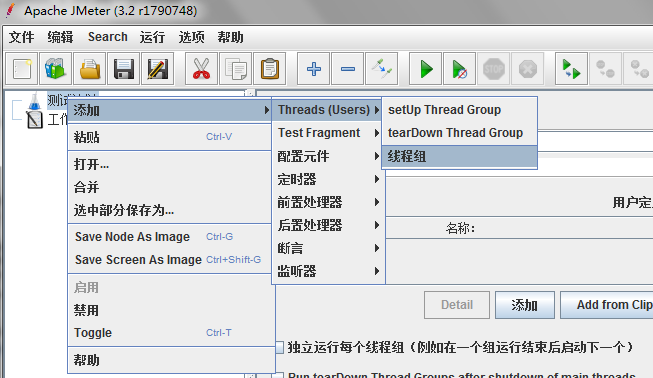Click the Toggle enable/disable icon
Screen dimensions: 653x378
tap(382, 69)
